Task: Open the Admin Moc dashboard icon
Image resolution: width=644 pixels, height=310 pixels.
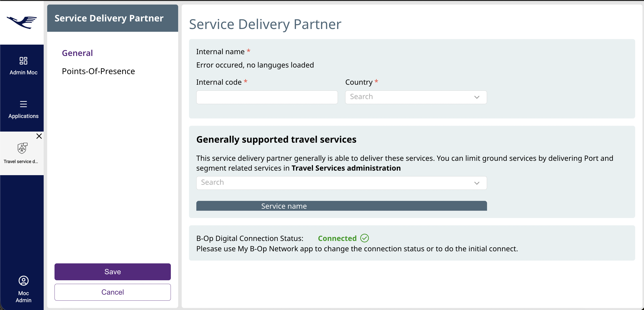Action: (x=23, y=61)
